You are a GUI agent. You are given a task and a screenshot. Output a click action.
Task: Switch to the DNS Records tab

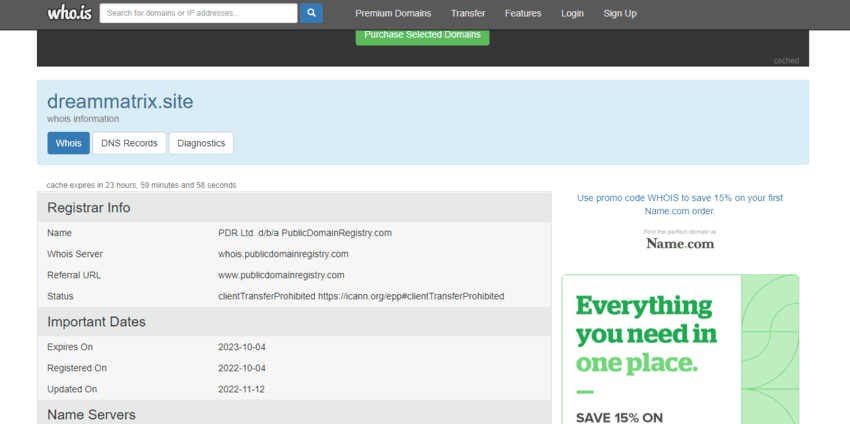point(129,143)
